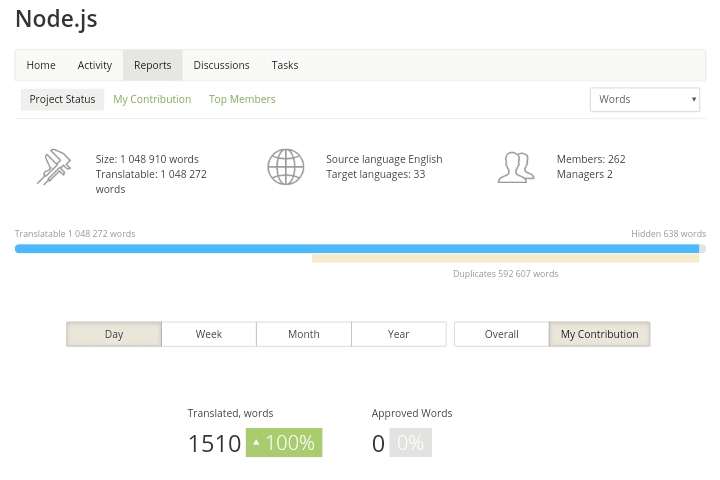Select the Year period toggle
This screenshot has width=720, height=480.
[399, 334]
